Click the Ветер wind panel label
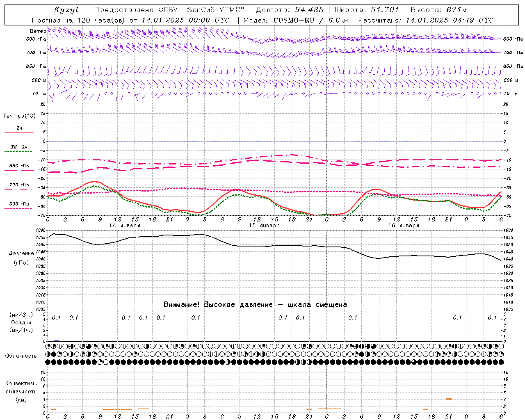The height and width of the screenshot is (420, 525). coord(38,31)
